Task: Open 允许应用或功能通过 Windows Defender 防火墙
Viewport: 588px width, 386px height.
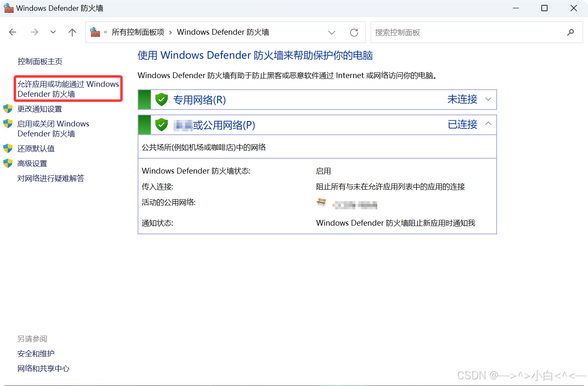Action: pyautogui.click(x=68, y=89)
